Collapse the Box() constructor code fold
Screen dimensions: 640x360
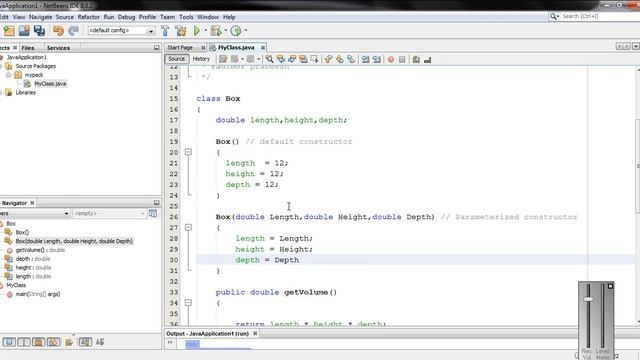coord(188,152)
